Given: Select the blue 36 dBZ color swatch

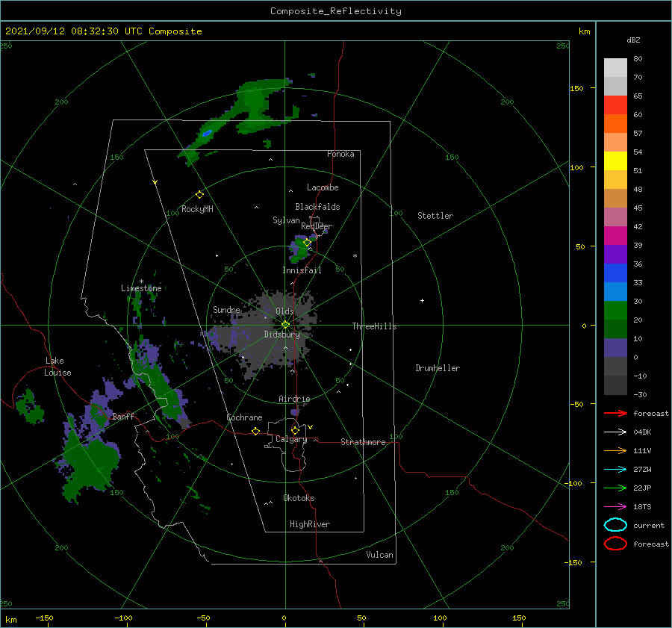Looking at the screenshot, I should [615, 273].
